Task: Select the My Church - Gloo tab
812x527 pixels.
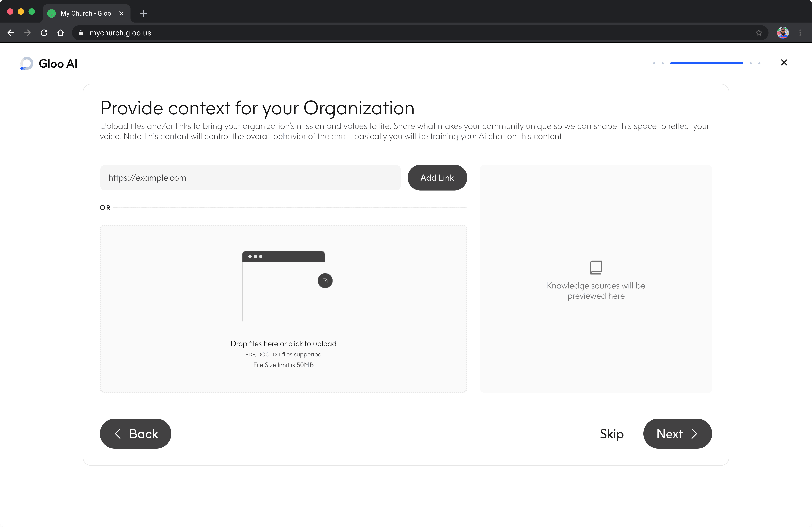Action: pyautogui.click(x=86, y=13)
